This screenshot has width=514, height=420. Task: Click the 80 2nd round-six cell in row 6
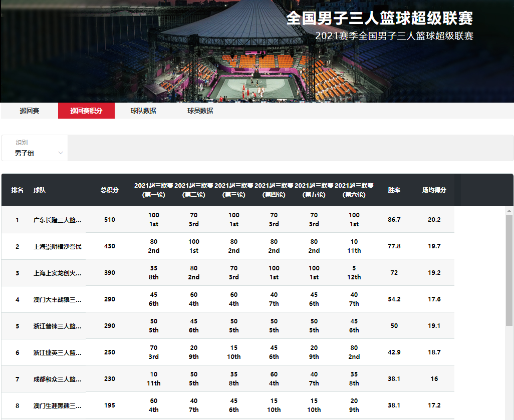(354, 352)
